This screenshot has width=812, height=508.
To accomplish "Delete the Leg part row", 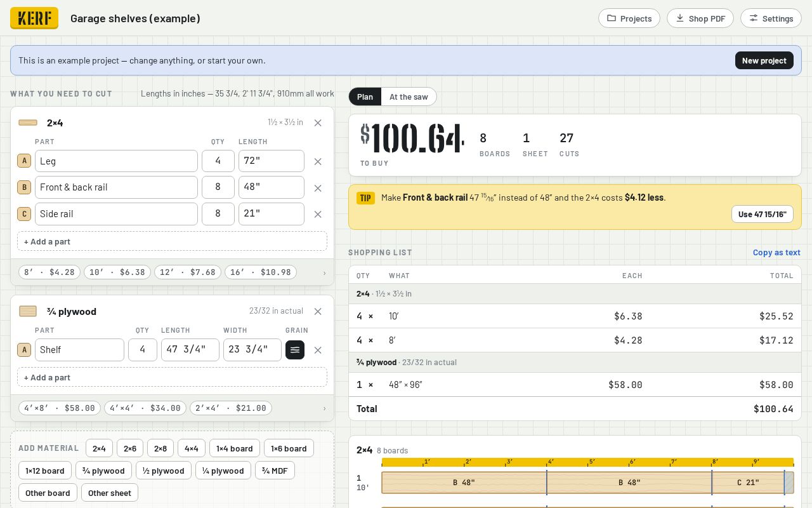I will pos(318,161).
